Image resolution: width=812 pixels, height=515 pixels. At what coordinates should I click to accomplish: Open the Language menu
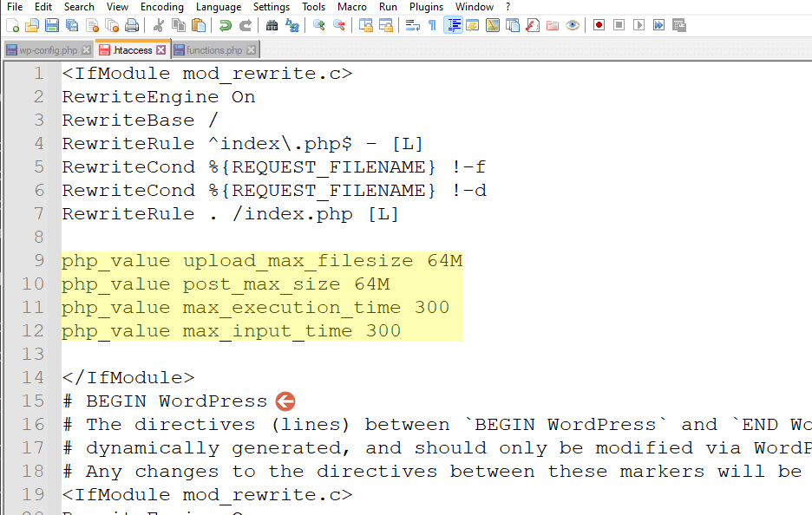(219, 7)
